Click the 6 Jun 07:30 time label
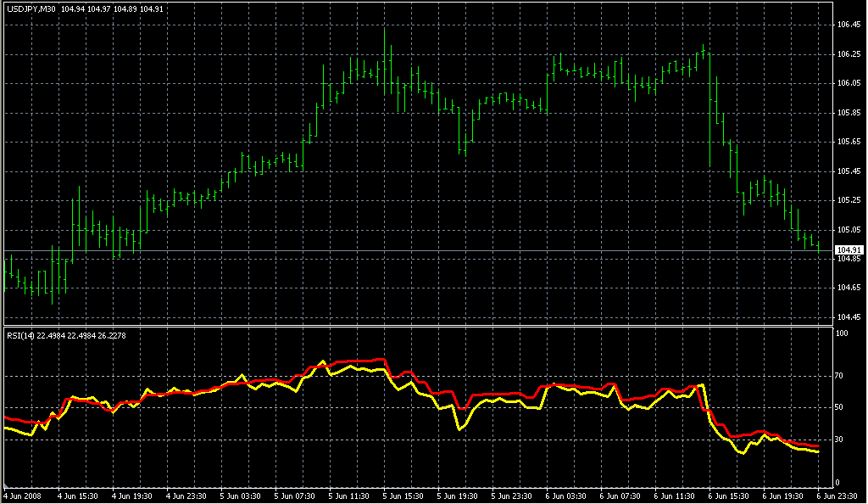This screenshot has height=504, width=868. tap(620, 496)
